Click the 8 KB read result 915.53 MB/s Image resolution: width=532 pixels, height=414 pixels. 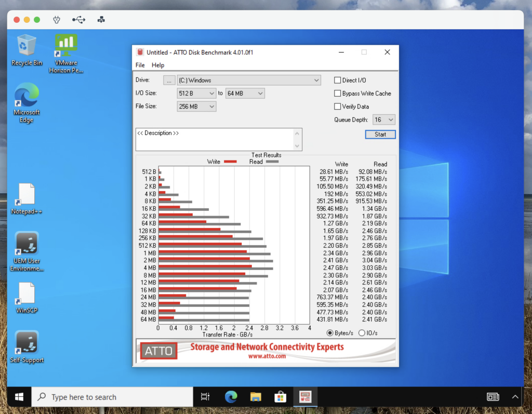pyautogui.click(x=371, y=201)
